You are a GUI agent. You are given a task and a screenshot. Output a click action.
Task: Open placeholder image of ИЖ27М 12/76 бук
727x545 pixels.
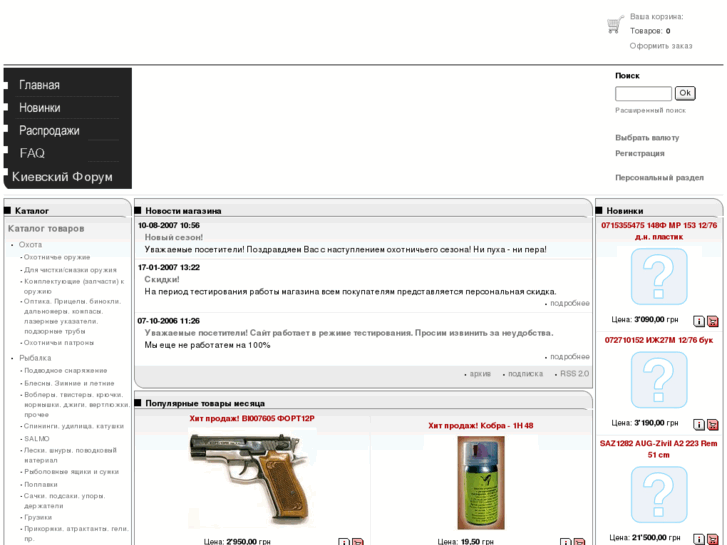coord(659,380)
